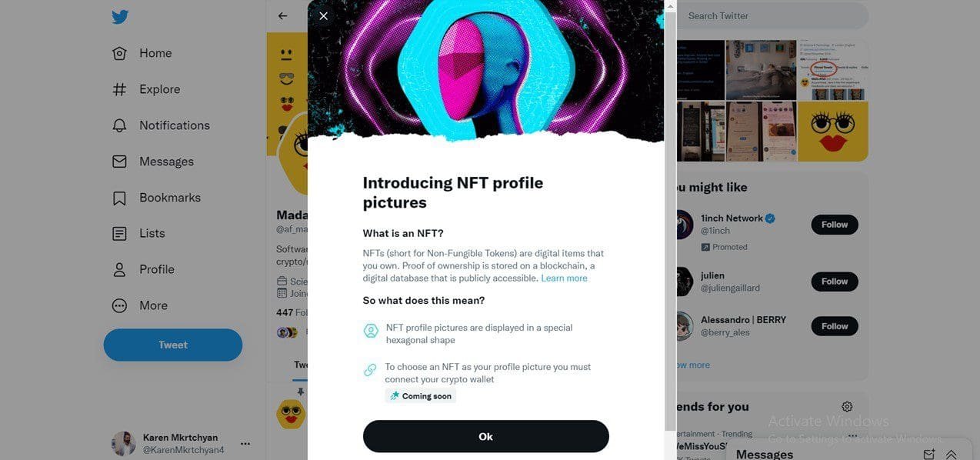Select the Explore hashtag icon
Viewport: 980px width, 460px height.
click(x=119, y=88)
